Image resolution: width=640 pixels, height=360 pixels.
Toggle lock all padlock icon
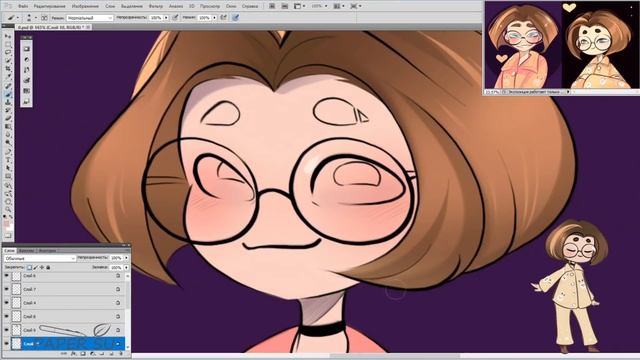[x=48, y=267]
